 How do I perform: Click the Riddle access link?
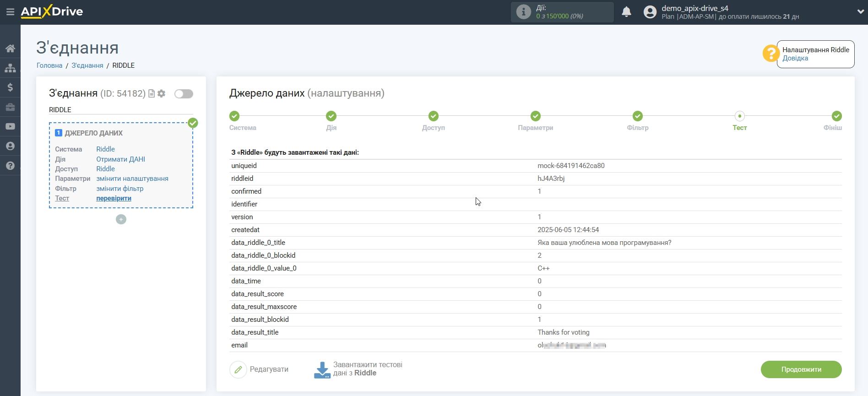coord(105,169)
